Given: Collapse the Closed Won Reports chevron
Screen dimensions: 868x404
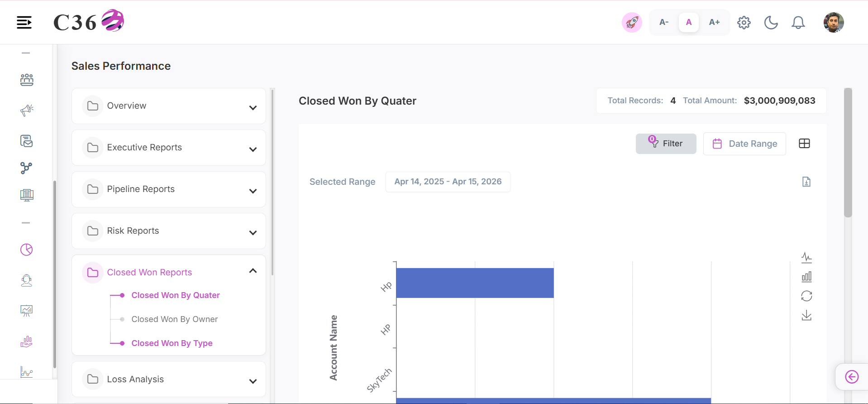Looking at the screenshot, I should tap(253, 271).
